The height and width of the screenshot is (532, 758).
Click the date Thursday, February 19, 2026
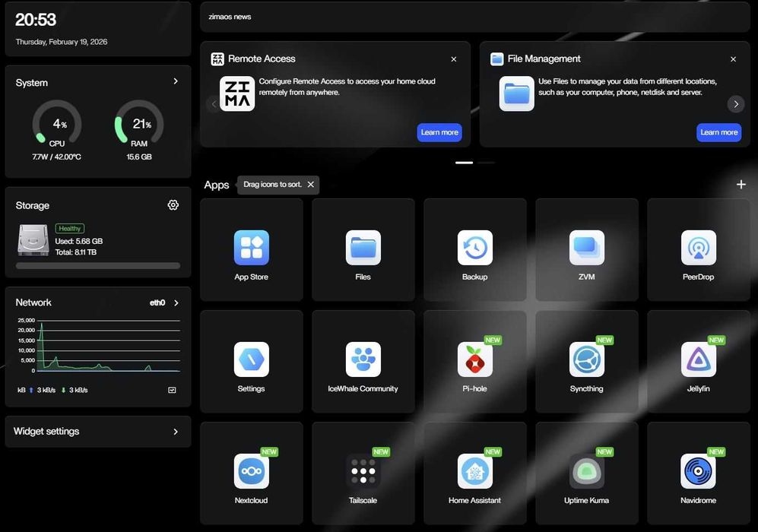(62, 42)
